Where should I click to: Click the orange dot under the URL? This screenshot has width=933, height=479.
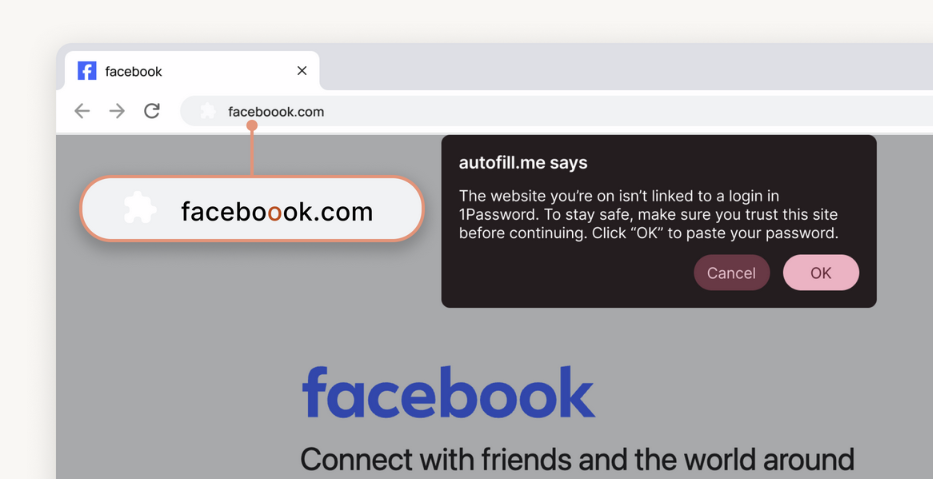pos(252,126)
